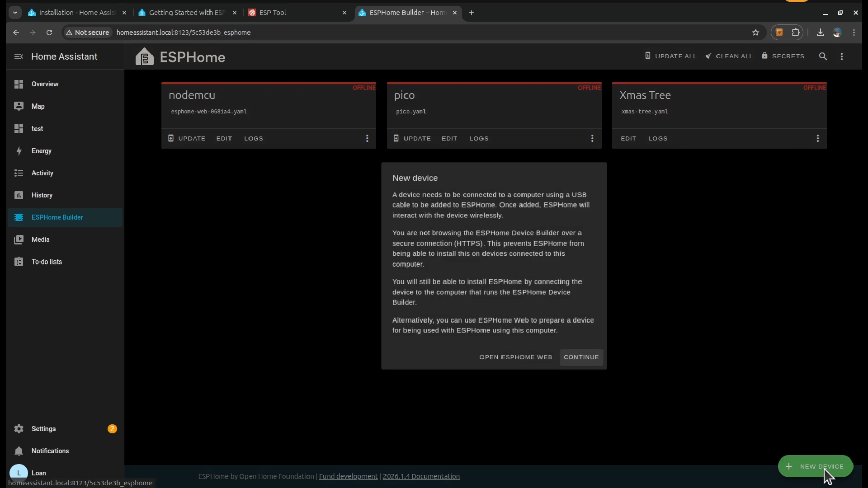Click the NEW DEVICE floating button
The height and width of the screenshot is (488, 868).
pos(816,466)
